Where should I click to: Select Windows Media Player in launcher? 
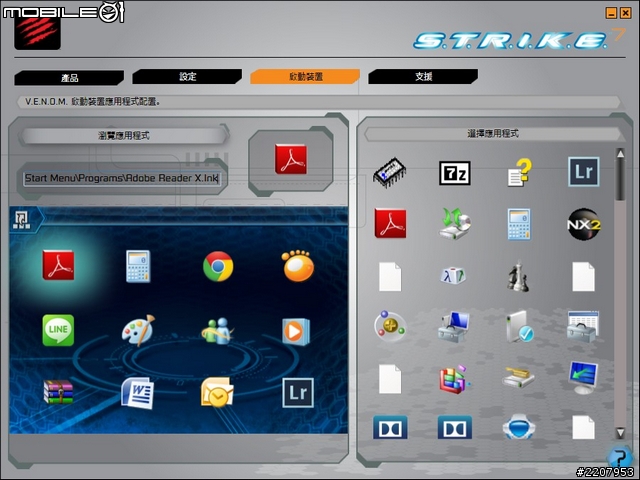click(x=296, y=331)
